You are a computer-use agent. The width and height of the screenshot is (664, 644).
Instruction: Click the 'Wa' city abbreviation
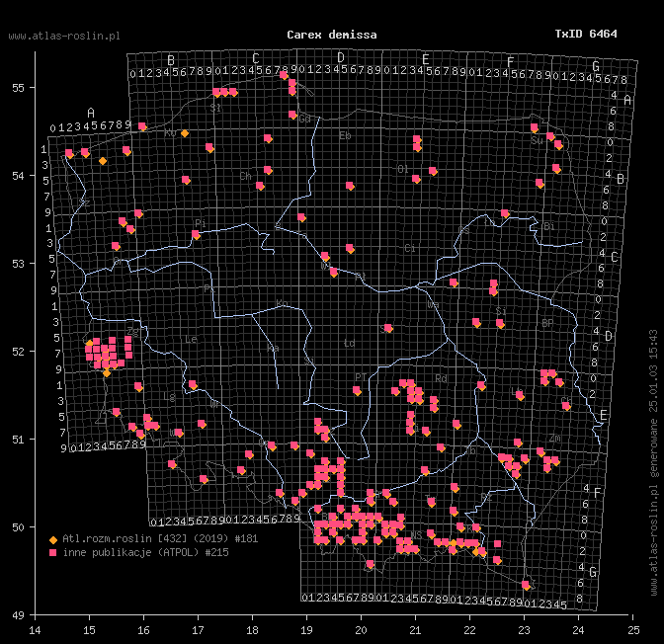pyautogui.click(x=433, y=305)
